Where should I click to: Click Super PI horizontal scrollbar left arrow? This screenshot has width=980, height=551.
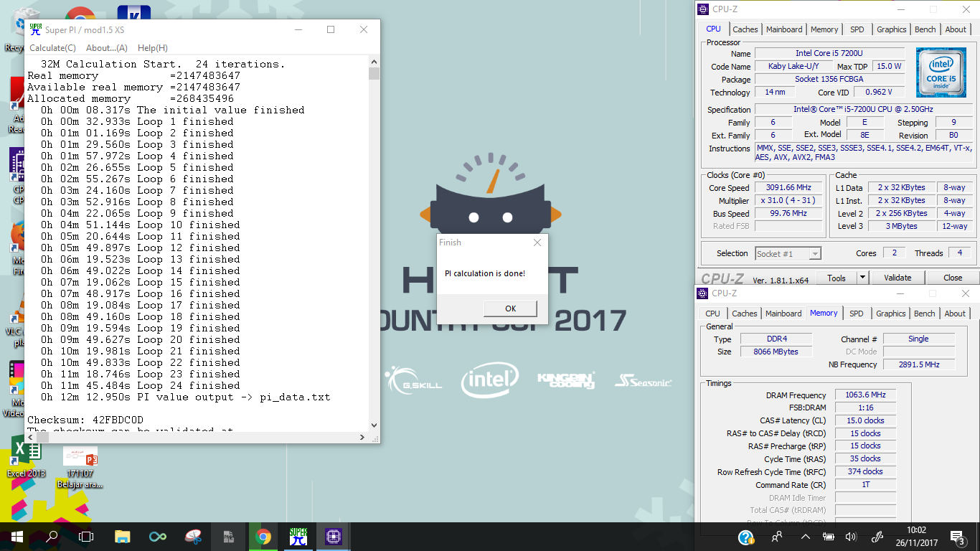click(31, 437)
